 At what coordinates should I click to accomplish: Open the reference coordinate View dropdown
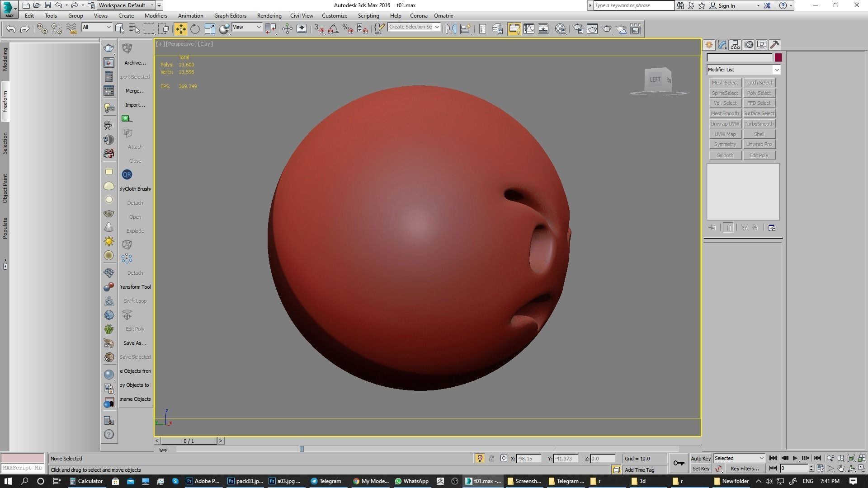pyautogui.click(x=247, y=27)
